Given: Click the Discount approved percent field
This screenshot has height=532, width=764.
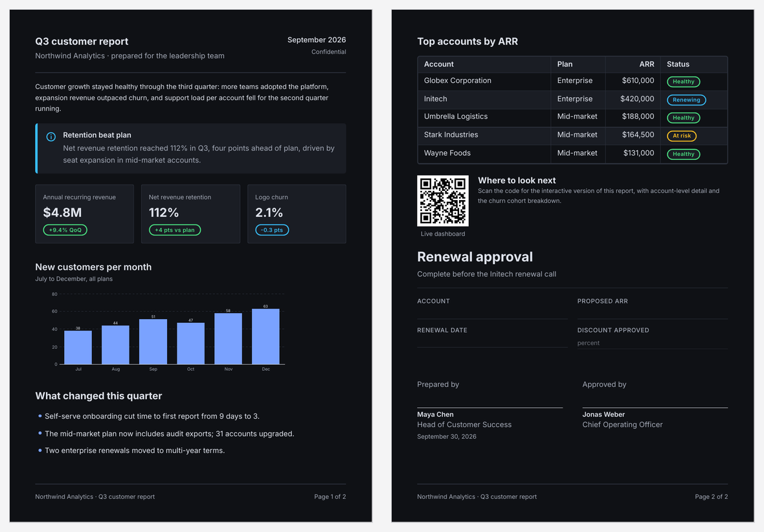Looking at the screenshot, I should (x=653, y=343).
